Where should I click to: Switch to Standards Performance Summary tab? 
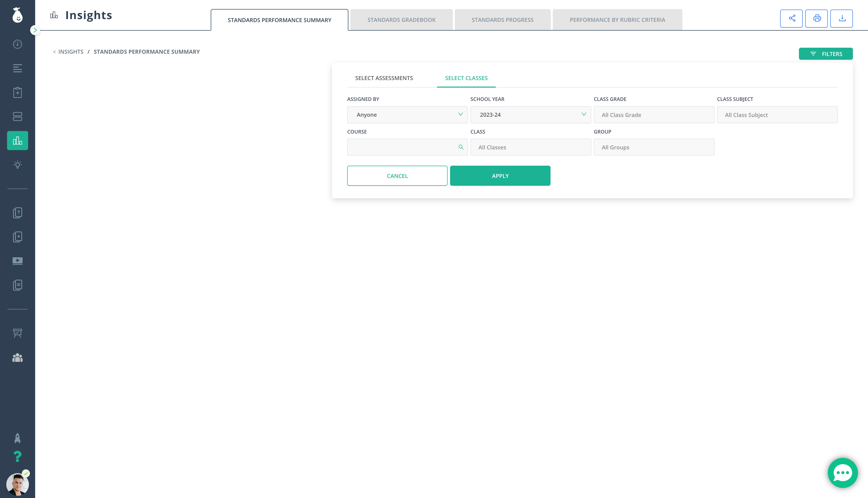[x=280, y=20]
